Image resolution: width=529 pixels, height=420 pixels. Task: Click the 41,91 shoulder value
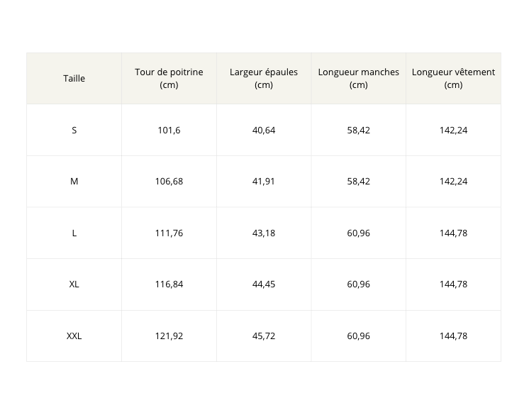pyautogui.click(x=264, y=182)
